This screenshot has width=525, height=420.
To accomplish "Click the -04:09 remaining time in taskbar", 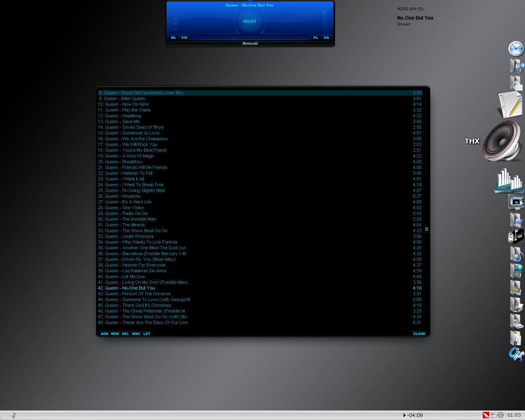I will coord(415,415).
